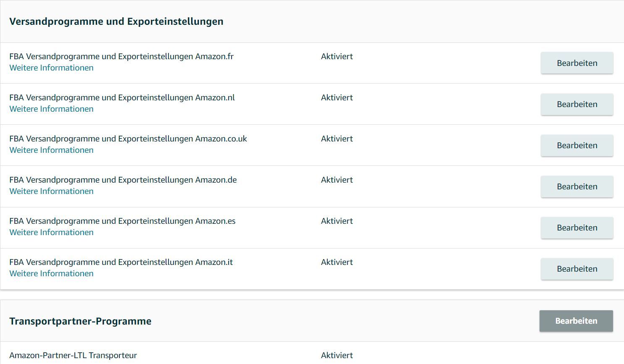
Task: Select the Aktiviert status for Amazon-Partner-LTL Transporteur
Action: (337, 355)
